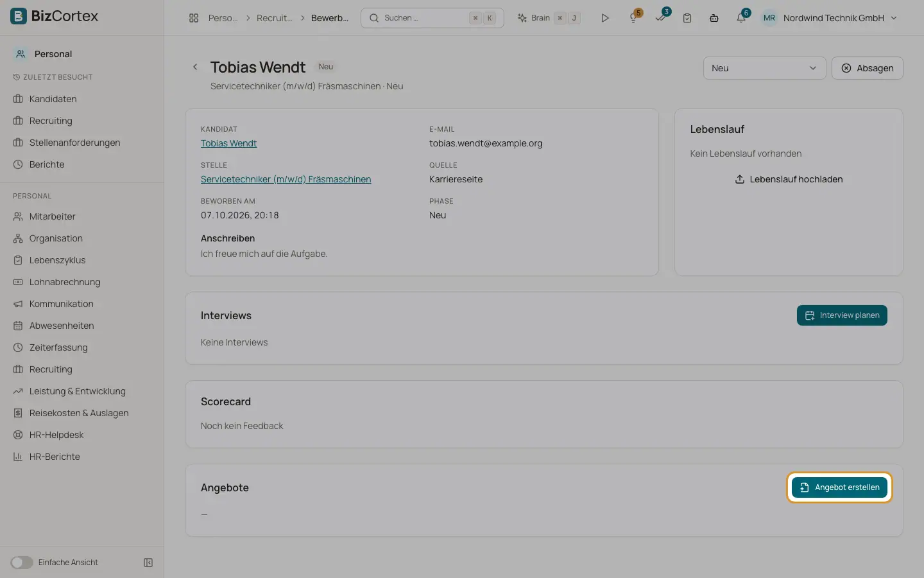Open the robot assistant icon in top bar
The width and height of the screenshot is (924, 578).
pyautogui.click(x=714, y=18)
